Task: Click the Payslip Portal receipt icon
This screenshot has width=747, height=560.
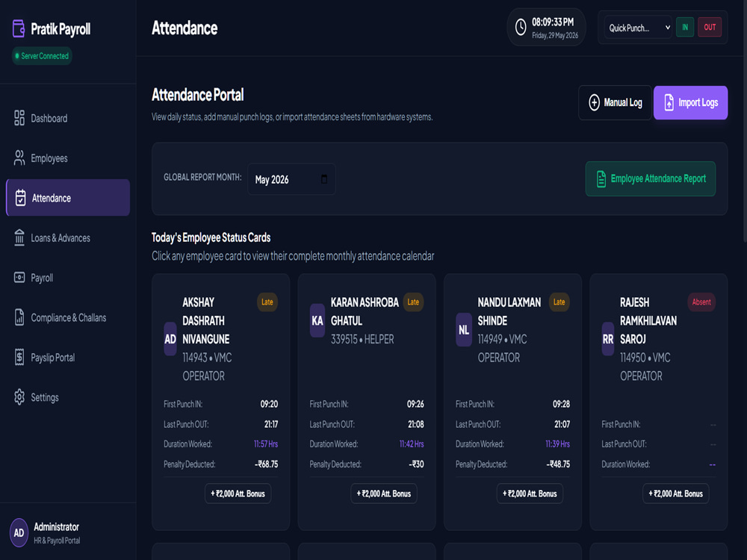Action: point(19,357)
